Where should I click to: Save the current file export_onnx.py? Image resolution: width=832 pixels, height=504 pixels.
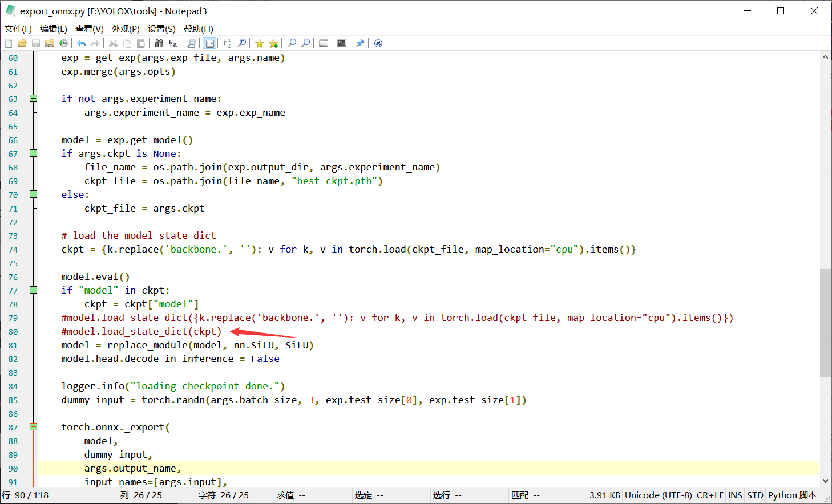[x=35, y=43]
